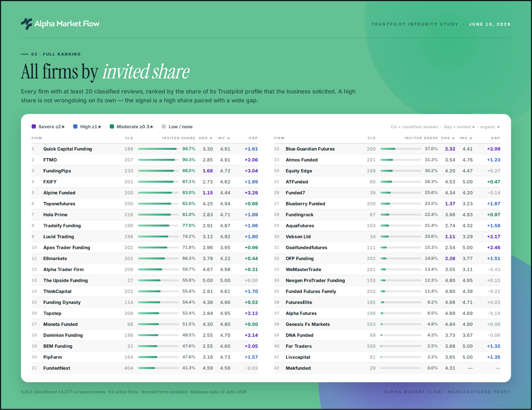Click Funded Futures Family gap -0.21
The image size is (532, 410).
(494, 291)
